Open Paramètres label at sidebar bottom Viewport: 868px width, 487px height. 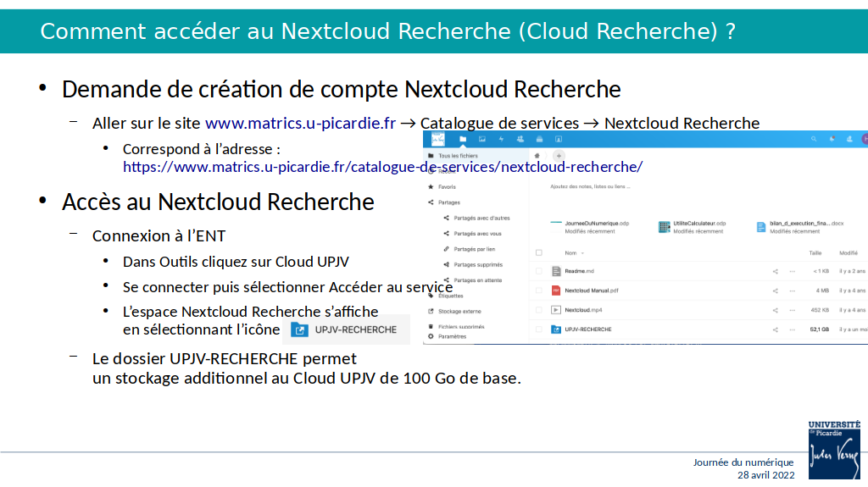(453, 336)
